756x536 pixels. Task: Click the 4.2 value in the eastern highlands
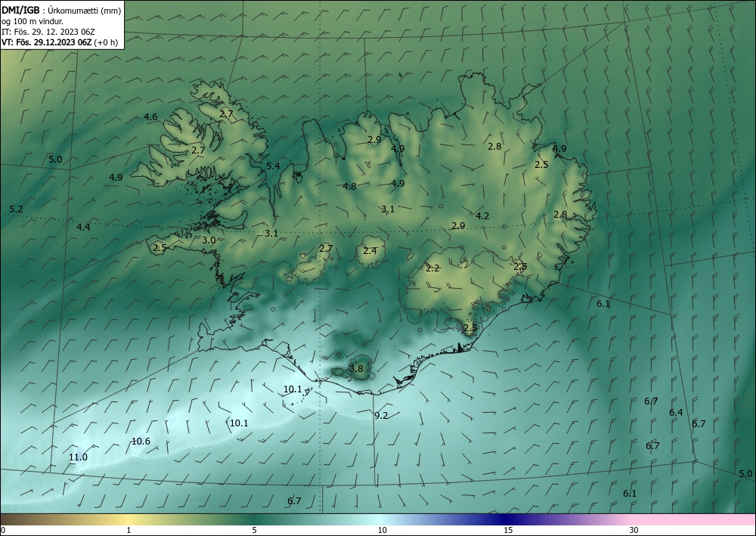(x=482, y=216)
